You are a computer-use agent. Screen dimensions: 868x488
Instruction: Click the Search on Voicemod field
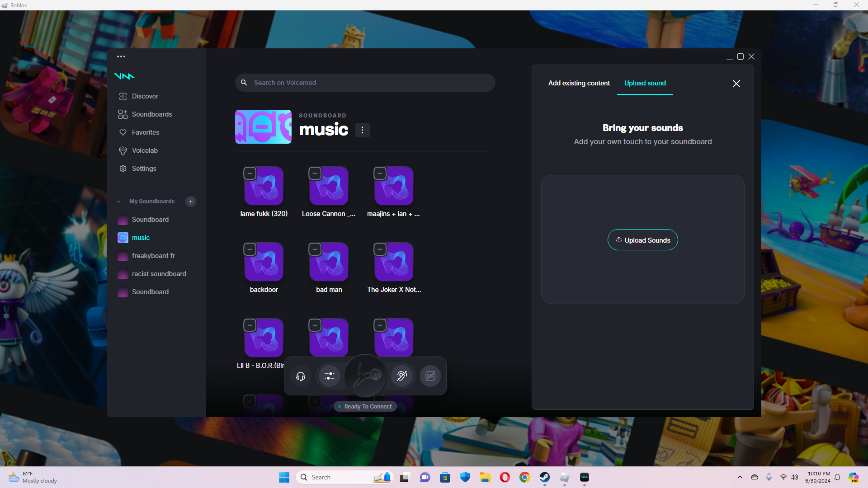click(365, 83)
